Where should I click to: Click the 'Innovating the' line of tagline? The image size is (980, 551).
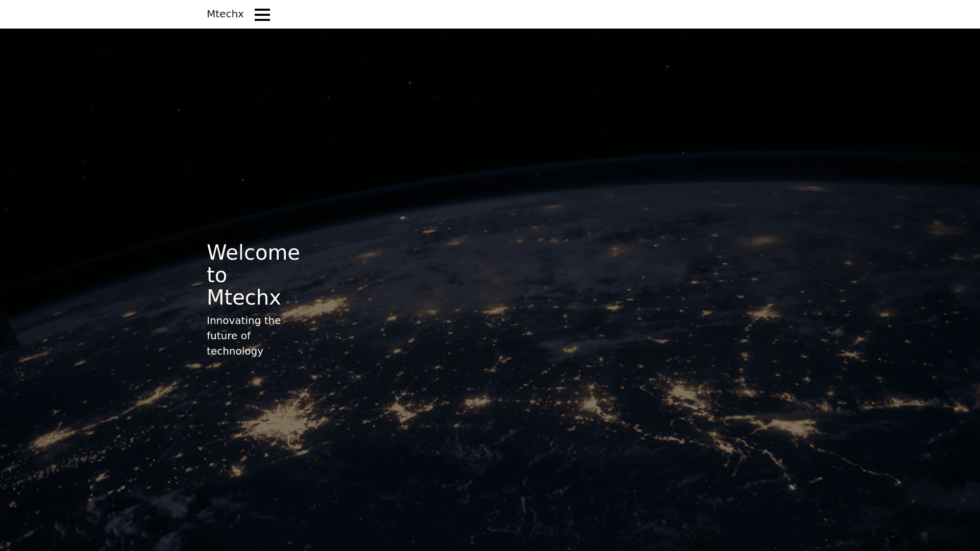pyautogui.click(x=243, y=320)
